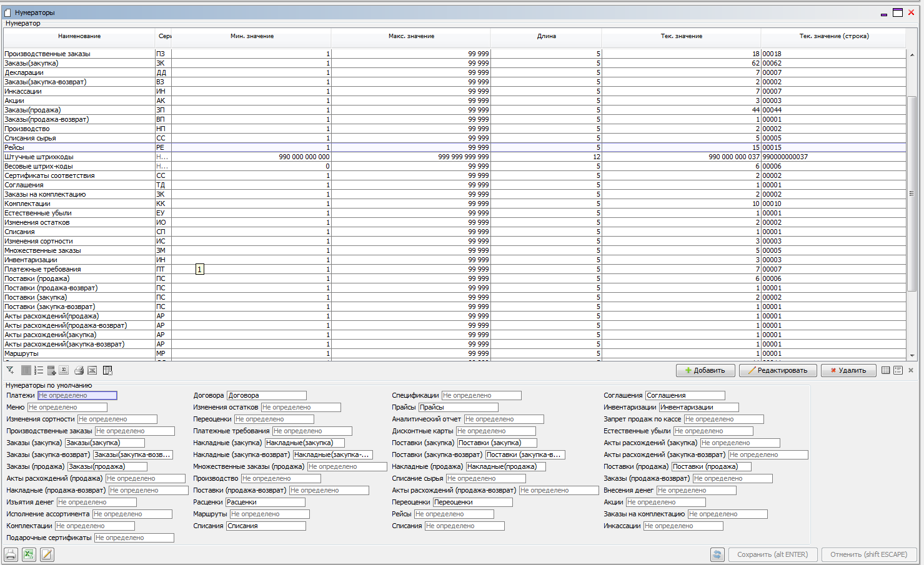Click the add filter funnel icon
Image resolution: width=924 pixels, height=565 pixels.
coord(10,370)
